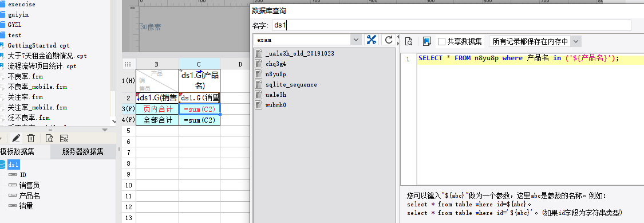The width and height of the screenshot is (644, 223).
Task: Click table icon next to wubmh0
Action: (x=259, y=105)
